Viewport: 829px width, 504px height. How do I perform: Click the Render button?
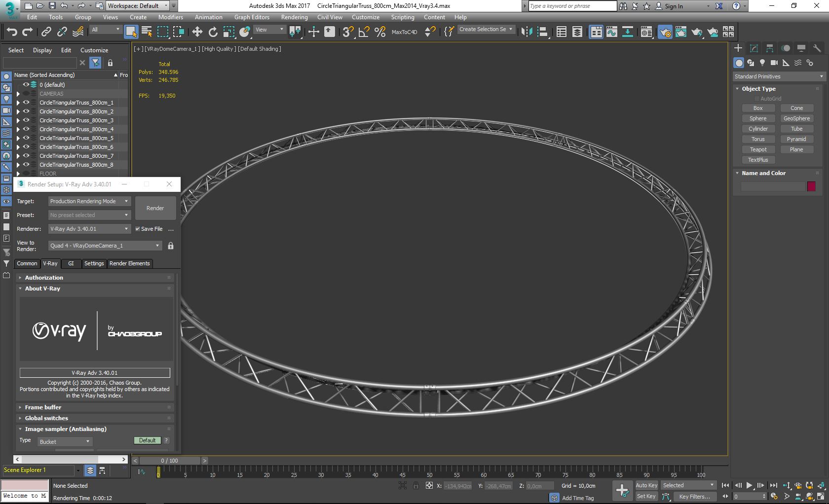(155, 208)
